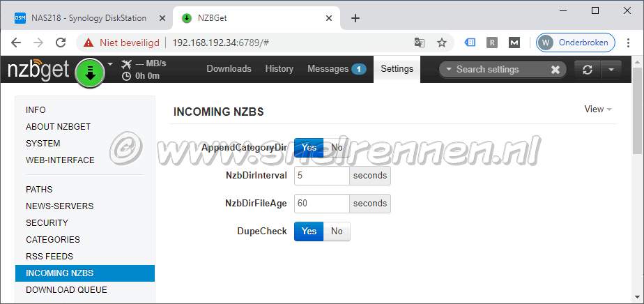This screenshot has height=304, width=644.
Task: Click the clock remaining time icon
Action: tap(127, 76)
